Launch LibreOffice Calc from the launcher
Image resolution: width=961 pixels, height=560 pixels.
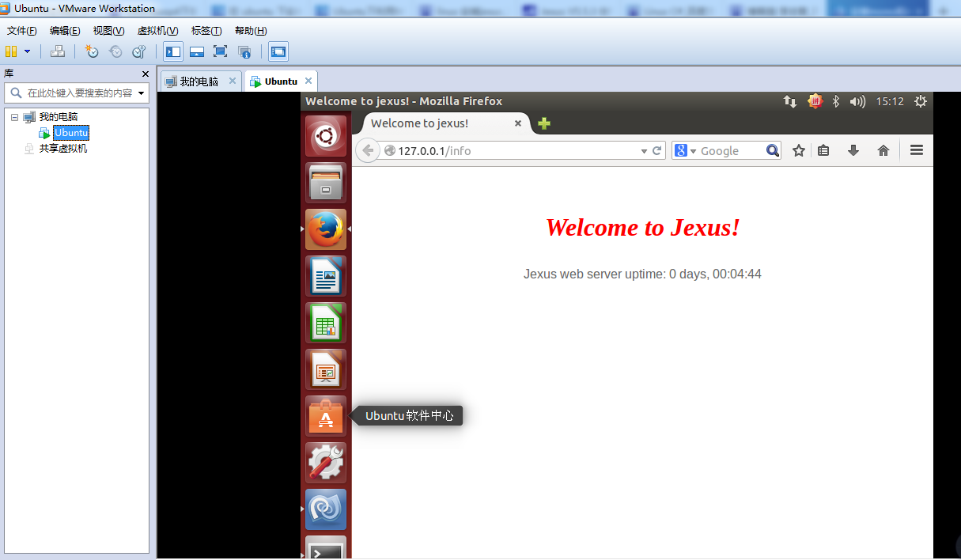[326, 323]
